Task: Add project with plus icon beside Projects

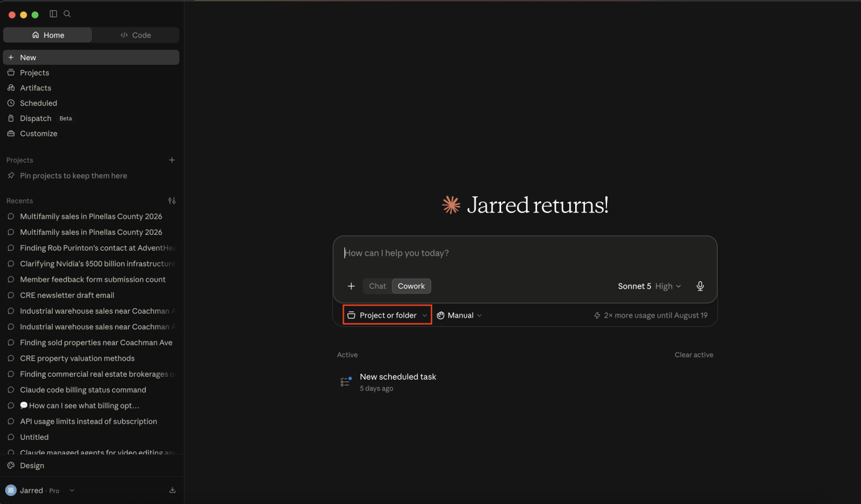Action: (172, 160)
